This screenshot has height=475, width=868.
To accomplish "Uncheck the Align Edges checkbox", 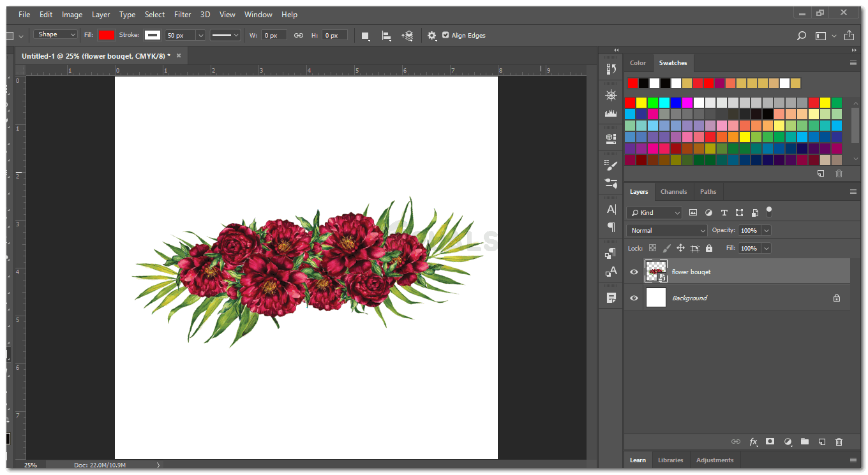I will coord(445,35).
